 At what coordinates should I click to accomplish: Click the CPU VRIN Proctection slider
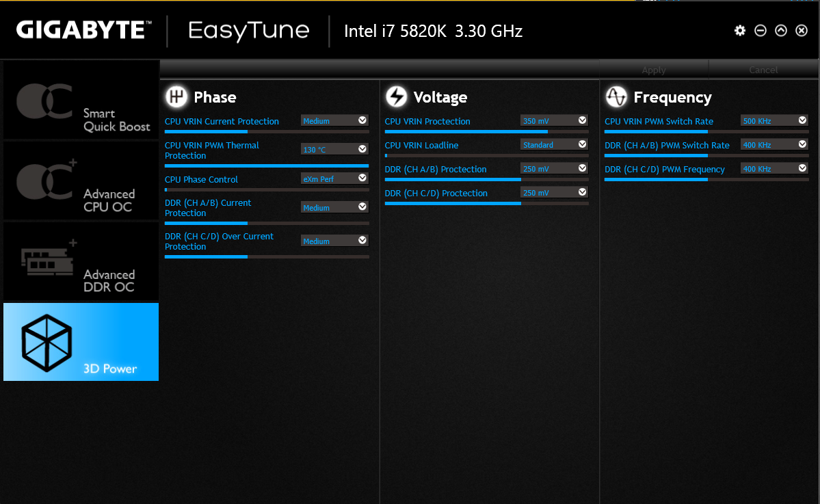click(487, 132)
